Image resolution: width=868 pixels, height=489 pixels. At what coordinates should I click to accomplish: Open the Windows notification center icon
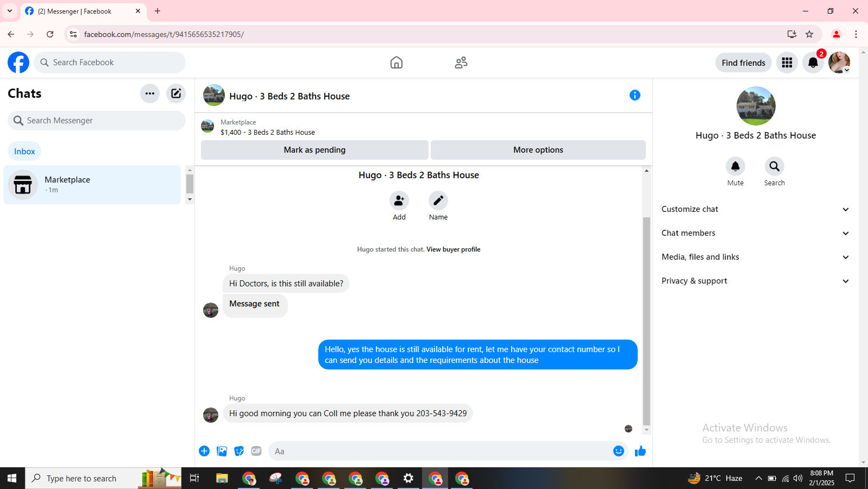pyautogui.click(x=850, y=478)
